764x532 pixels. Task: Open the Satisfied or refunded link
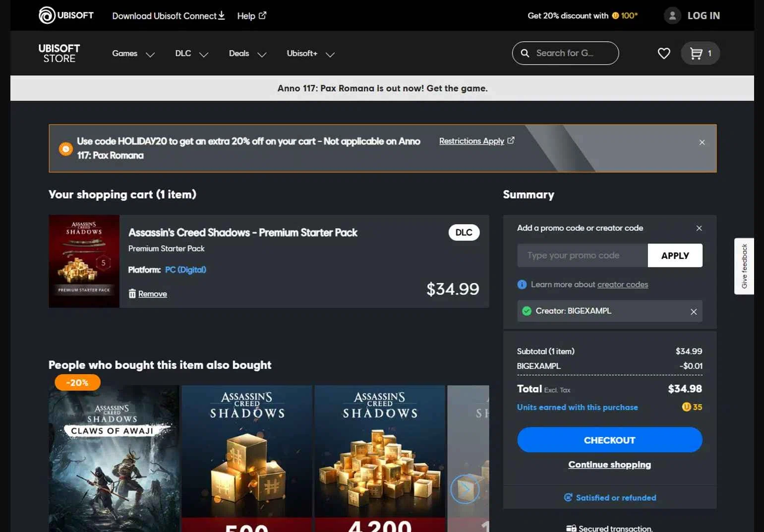(610, 497)
